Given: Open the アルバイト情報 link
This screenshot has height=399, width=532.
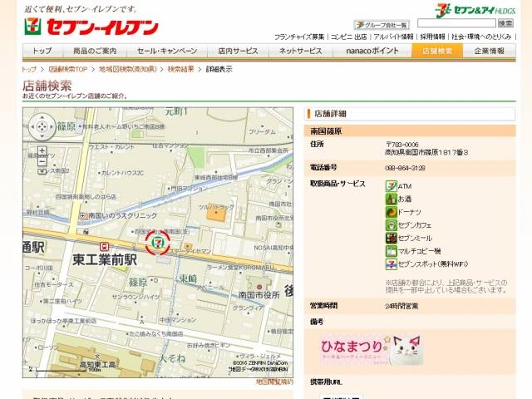Looking at the screenshot, I should (x=393, y=37).
